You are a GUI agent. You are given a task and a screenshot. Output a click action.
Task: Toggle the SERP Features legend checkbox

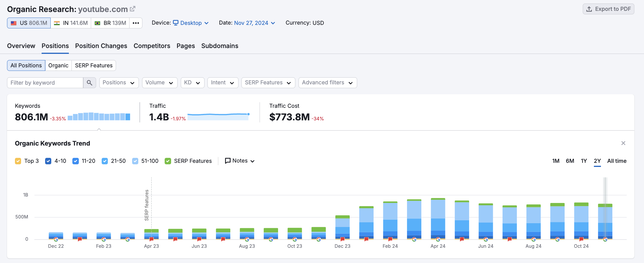[x=168, y=161]
